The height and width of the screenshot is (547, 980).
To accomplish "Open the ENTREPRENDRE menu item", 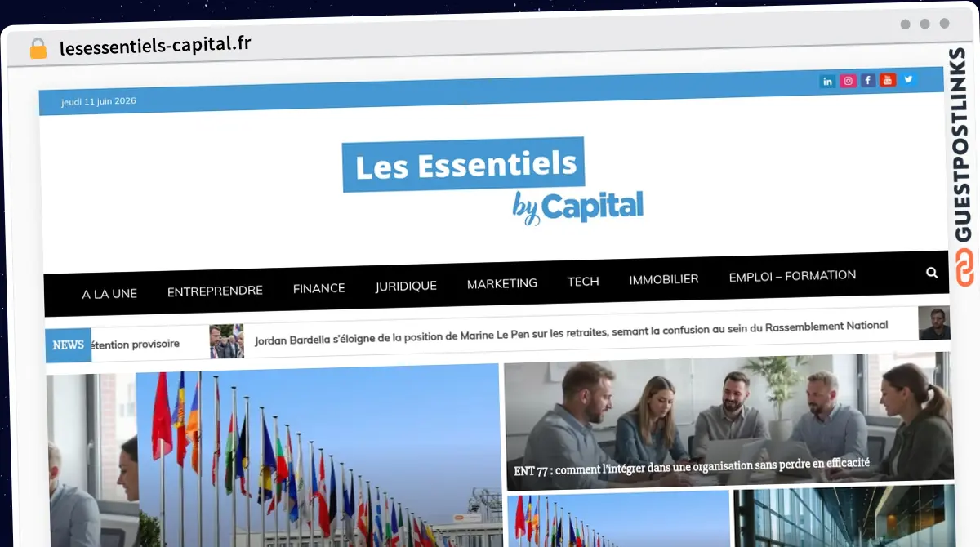I will click(215, 291).
